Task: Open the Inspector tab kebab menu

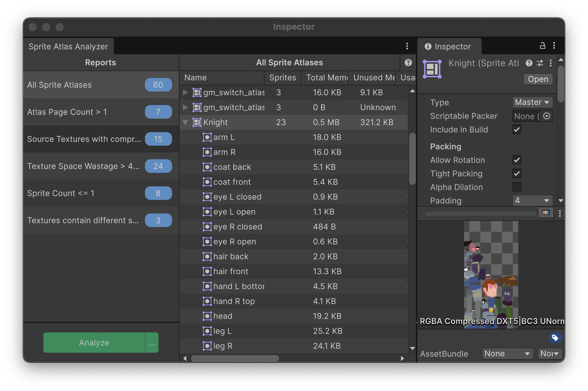Action: [x=554, y=46]
